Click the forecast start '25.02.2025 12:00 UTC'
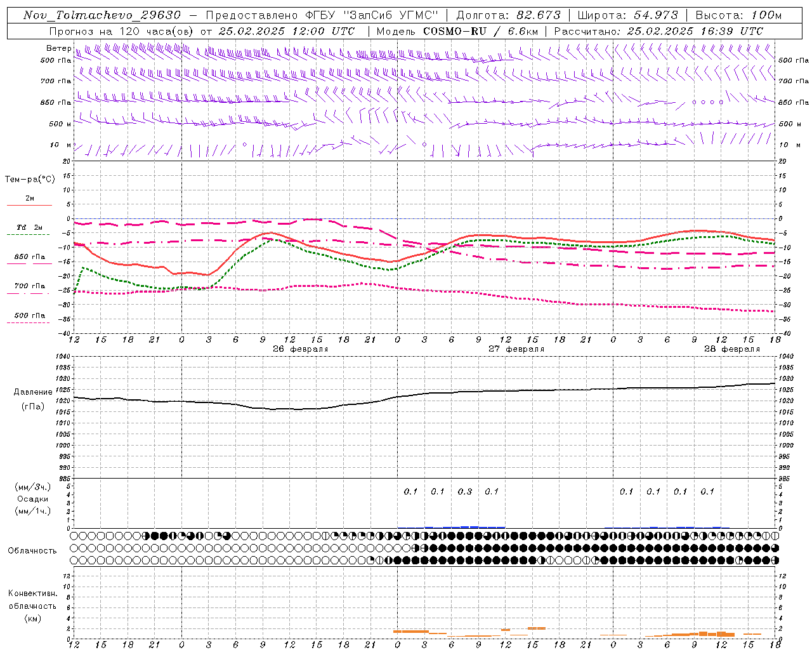This screenshot has height=650, width=812. pyautogui.click(x=287, y=31)
